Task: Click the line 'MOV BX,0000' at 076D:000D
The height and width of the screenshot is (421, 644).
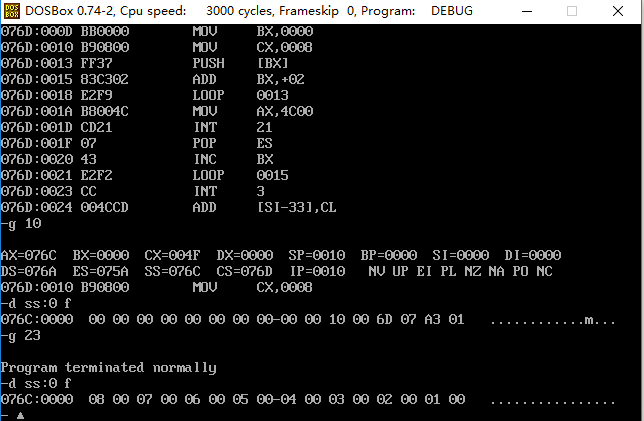Action: [157, 31]
